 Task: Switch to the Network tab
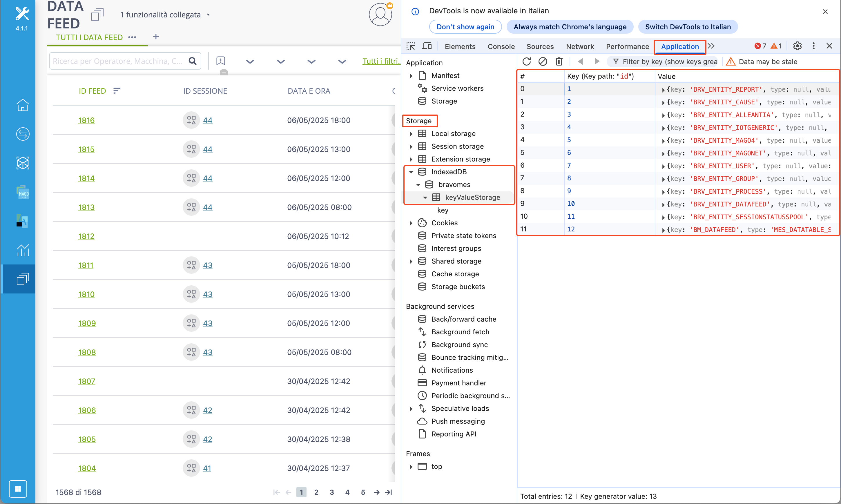pos(580,46)
